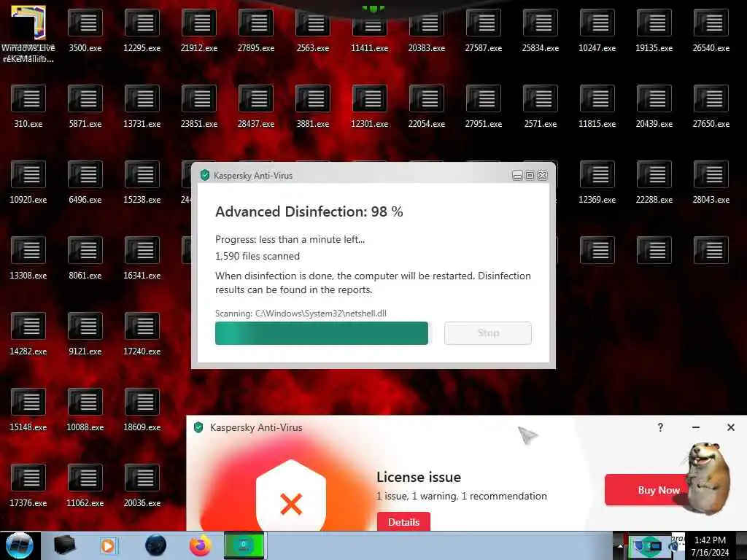Select the 10920.exe desktop icon
This screenshot has height=560, width=747.
28,174
